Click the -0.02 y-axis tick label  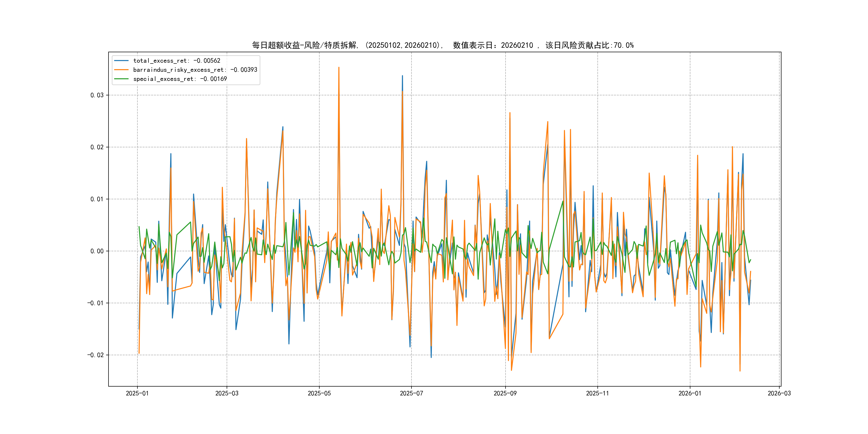[95, 355]
